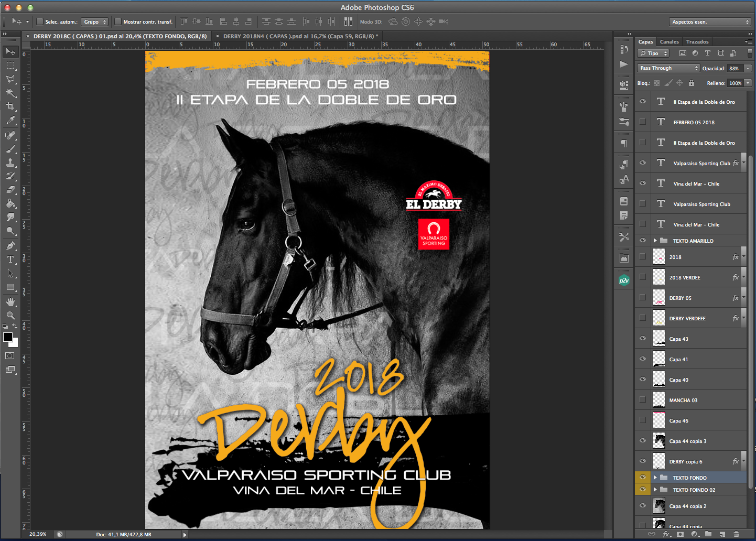
Task: Select the Clone Stamp tool
Action: [10, 163]
